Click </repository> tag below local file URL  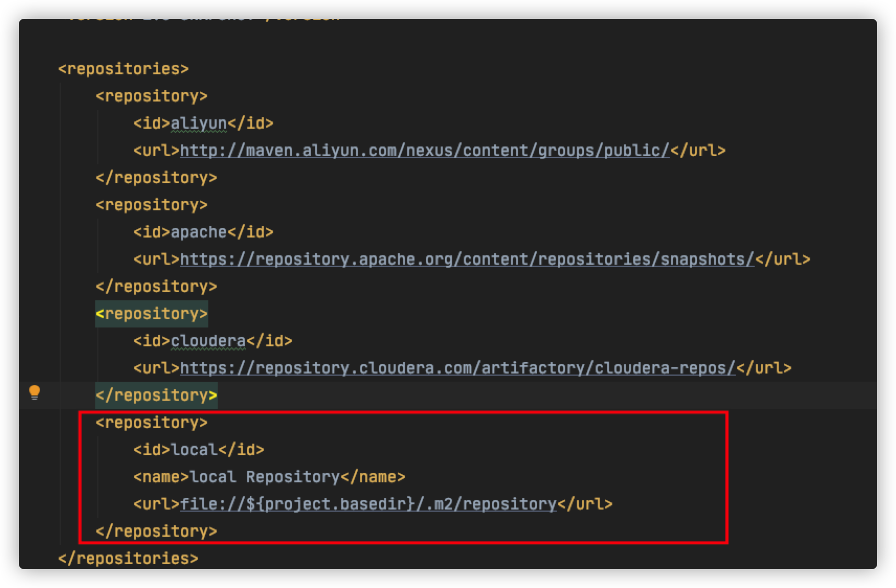pyautogui.click(x=156, y=532)
